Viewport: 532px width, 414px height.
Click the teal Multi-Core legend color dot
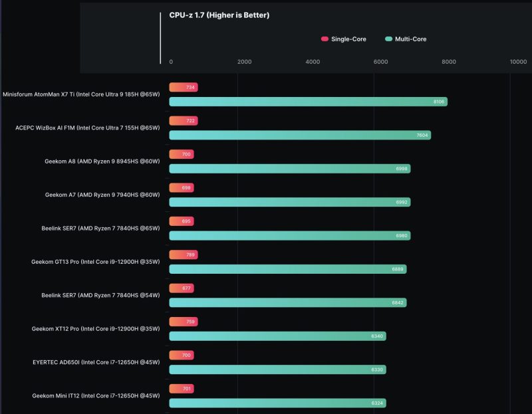388,39
